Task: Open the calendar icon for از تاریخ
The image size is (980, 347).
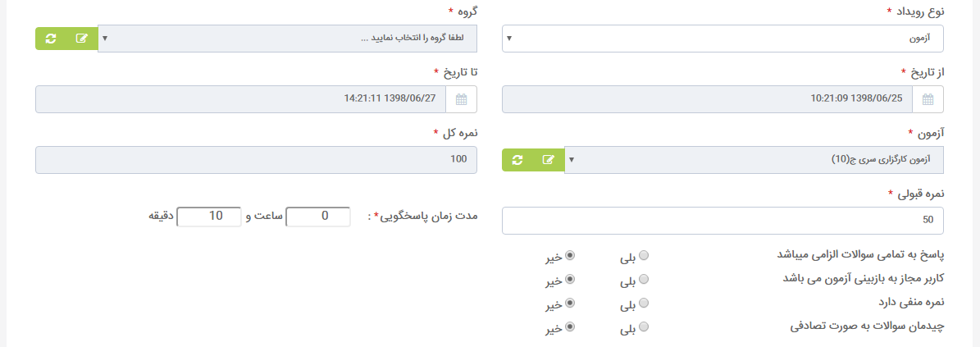Action: click(x=928, y=99)
